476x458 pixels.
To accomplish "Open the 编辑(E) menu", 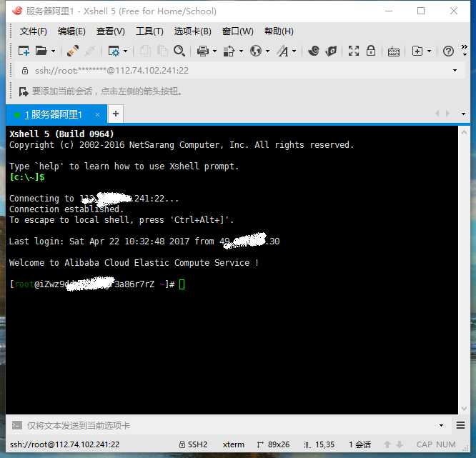I will tap(71, 31).
